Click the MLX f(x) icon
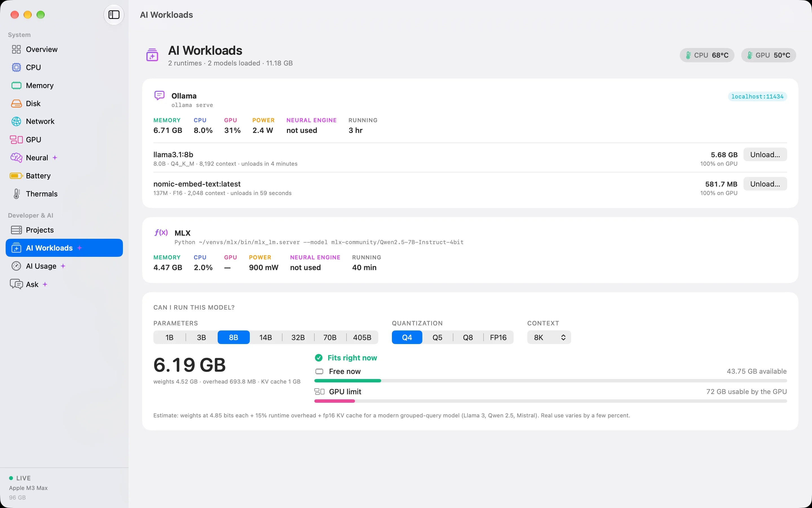Screen dimensions: 812x508 (161, 233)
